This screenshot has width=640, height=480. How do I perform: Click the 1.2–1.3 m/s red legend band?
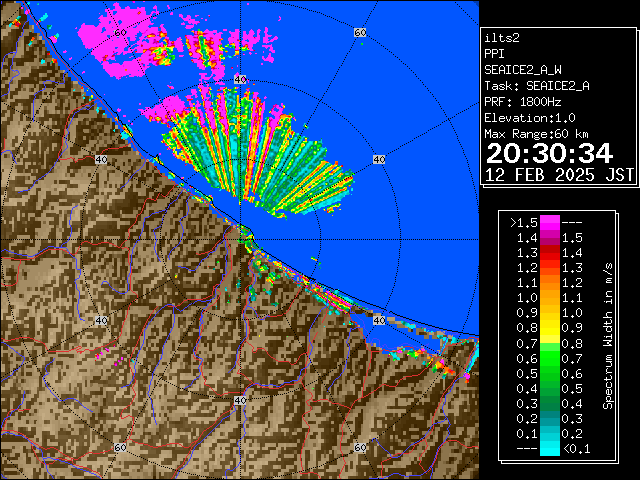[x=550, y=268]
